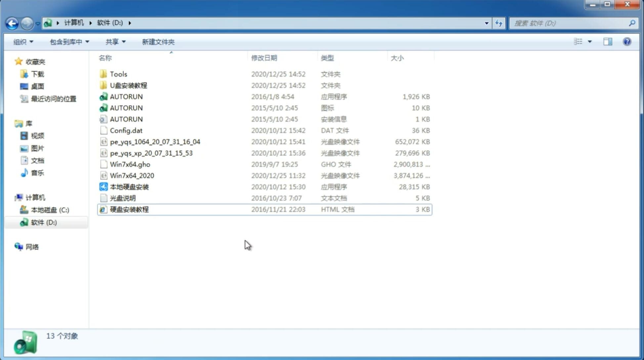Open Win7x64.gho backup file
644x360 pixels.
(x=130, y=164)
